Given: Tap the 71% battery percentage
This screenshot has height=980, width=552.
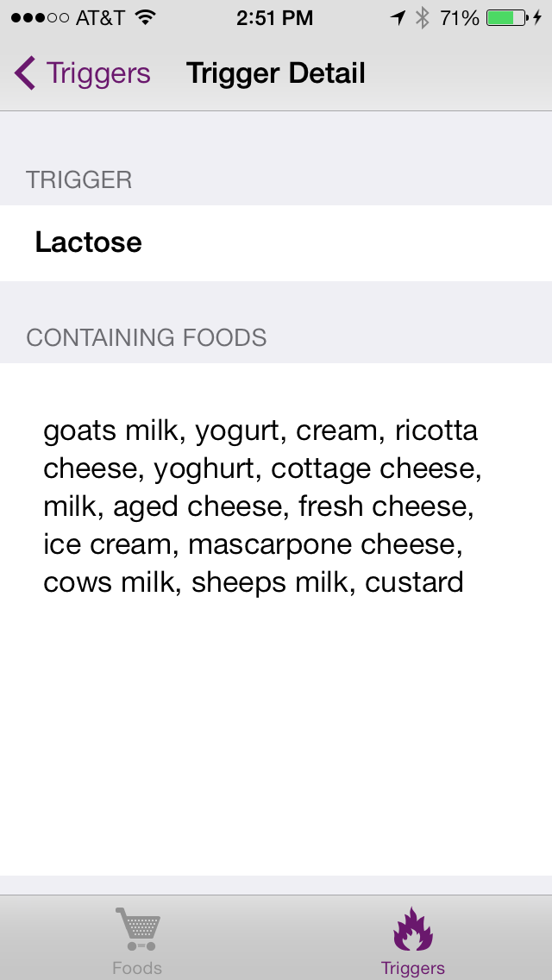Looking at the screenshot, I should (x=459, y=17).
